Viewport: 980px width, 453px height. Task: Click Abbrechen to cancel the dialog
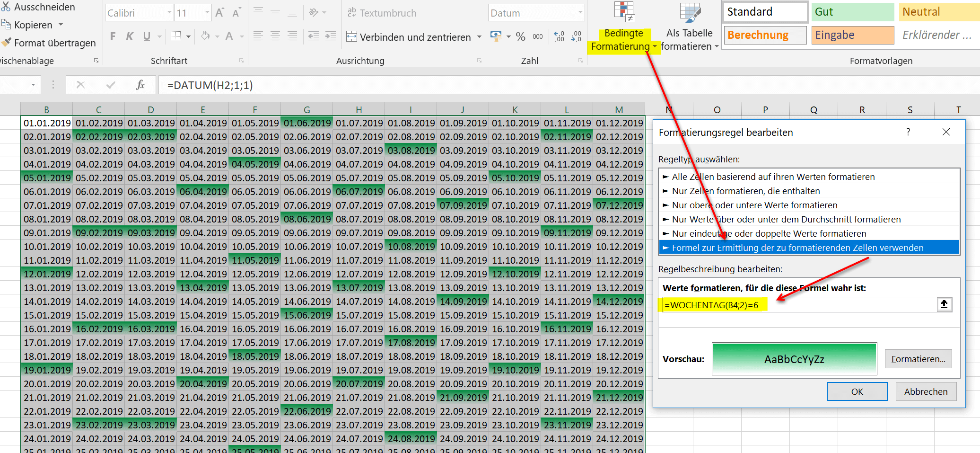(926, 391)
